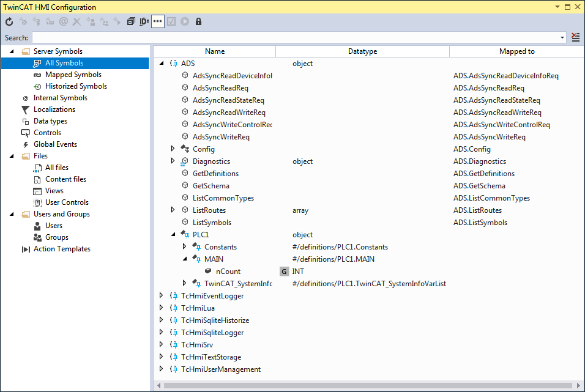
Task: Click the Name column header
Action: click(x=215, y=51)
